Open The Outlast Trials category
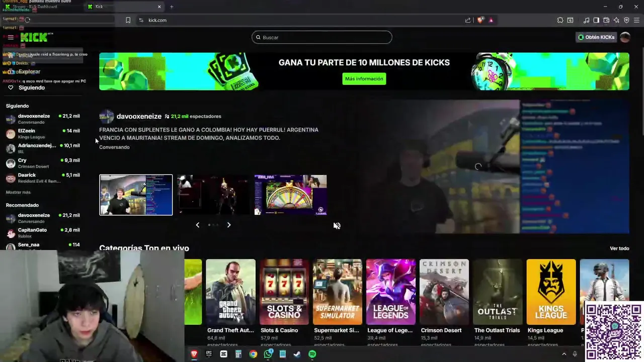The height and width of the screenshot is (362, 644). click(498, 302)
